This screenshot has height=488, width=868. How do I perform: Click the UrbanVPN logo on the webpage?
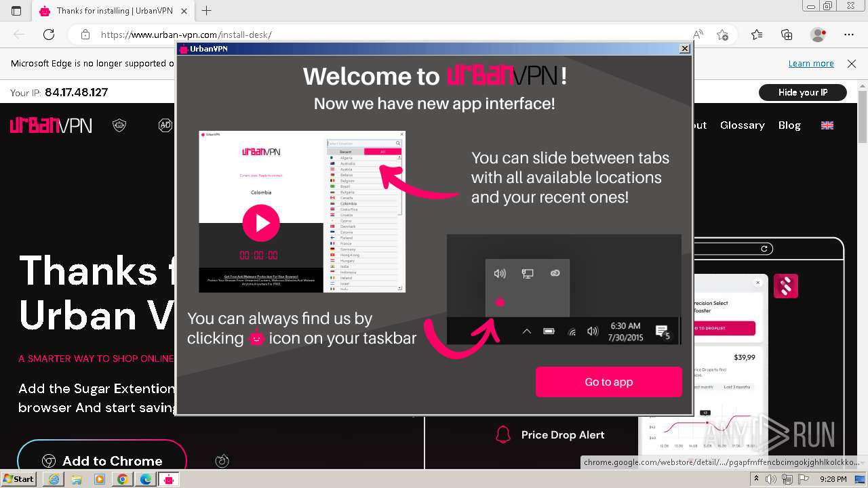(x=51, y=125)
